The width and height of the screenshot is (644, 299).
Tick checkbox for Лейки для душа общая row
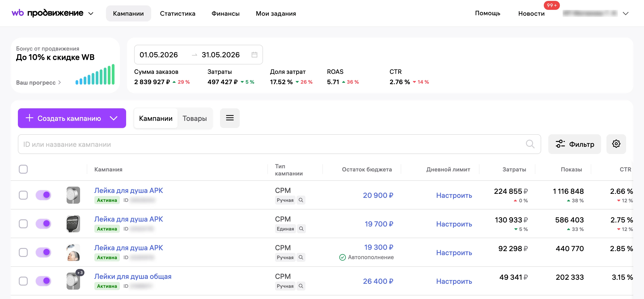23,281
